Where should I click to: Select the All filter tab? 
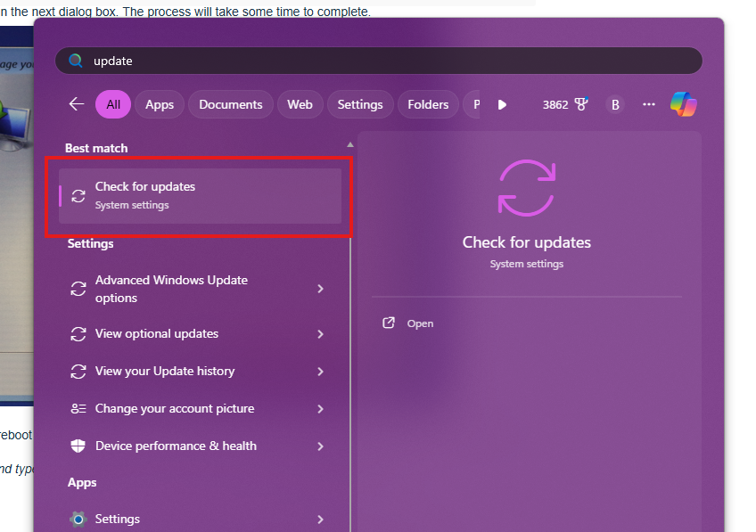click(x=113, y=104)
